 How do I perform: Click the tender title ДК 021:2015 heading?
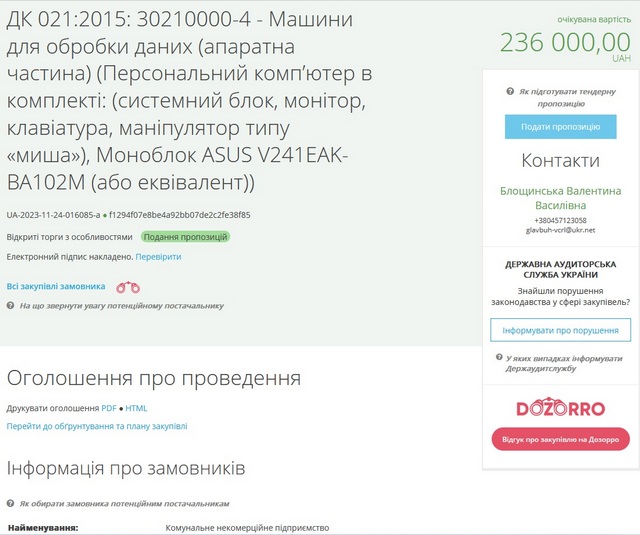[x=190, y=100]
